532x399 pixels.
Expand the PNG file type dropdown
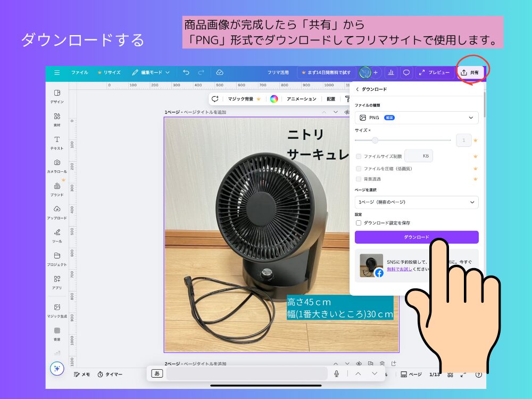417,118
